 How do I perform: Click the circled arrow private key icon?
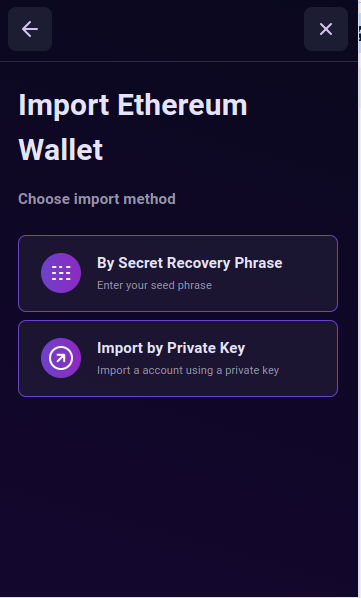(x=61, y=358)
